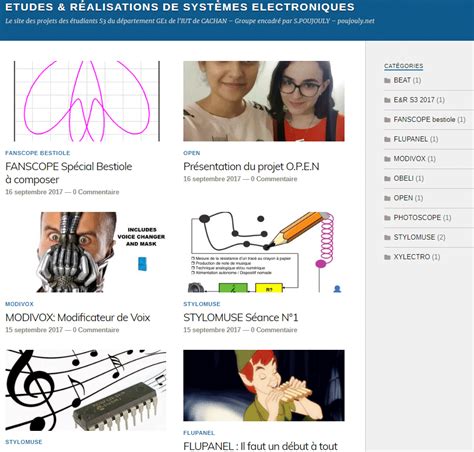The width and height of the screenshot is (474, 452).
Task: Click folder icon next to FLUPANEL category
Action: coord(387,139)
